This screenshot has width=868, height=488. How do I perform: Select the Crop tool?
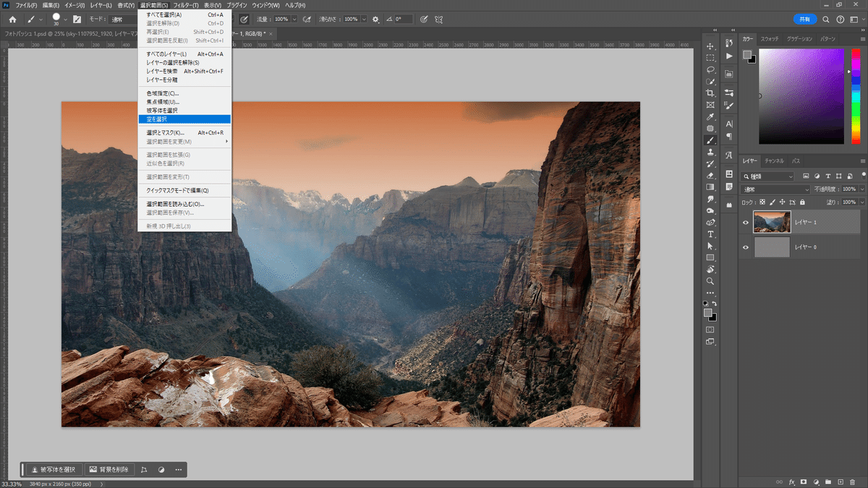tap(710, 93)
